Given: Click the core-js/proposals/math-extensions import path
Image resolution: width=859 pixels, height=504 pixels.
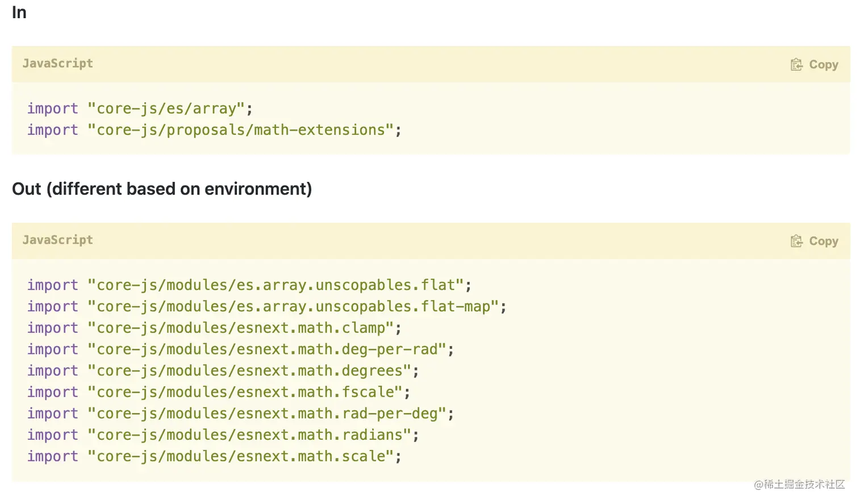Looking at the screenshot, I should click(x=243, y=130).
